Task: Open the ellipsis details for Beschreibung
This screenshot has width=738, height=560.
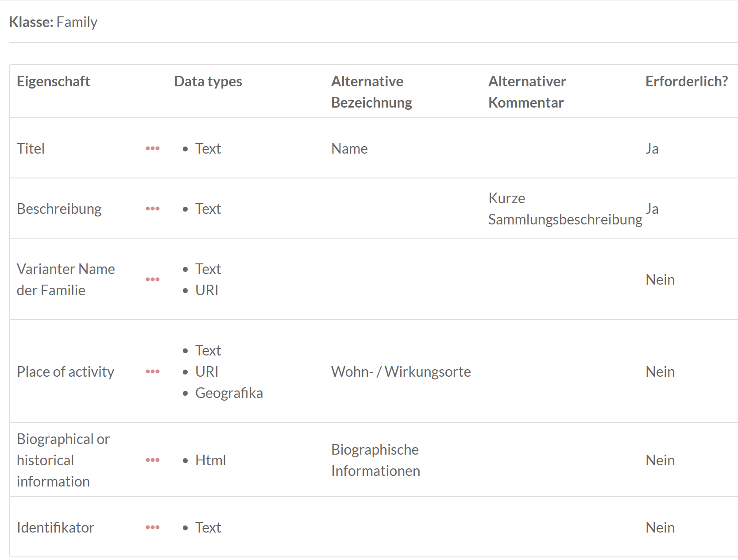Action: [153, 209]
